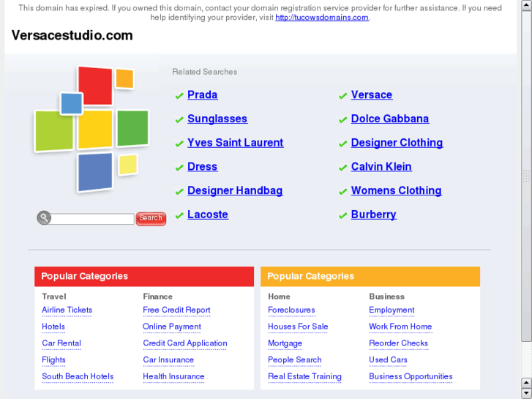This screenshot has height=399, width=532.
Task: Select the Houses For Sale link
Action: [x=298, y=327]
